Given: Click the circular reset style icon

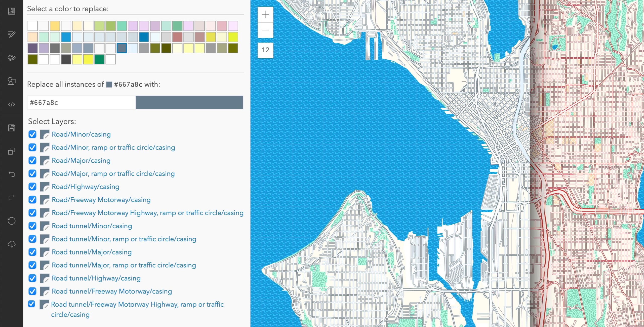Looking at the screenshot, I should coord(12,221).
